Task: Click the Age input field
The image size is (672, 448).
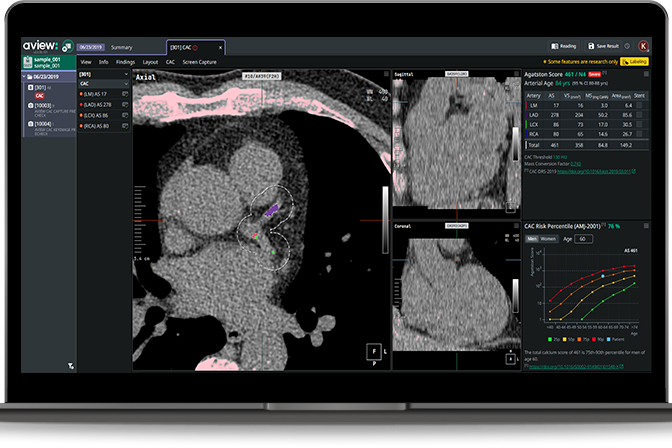Action: [x=583, y=239]
